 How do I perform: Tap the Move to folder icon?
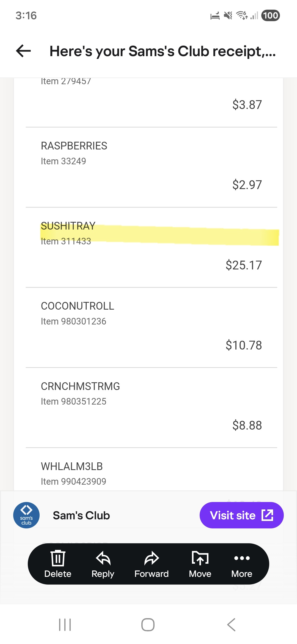[x=200, y=558]
